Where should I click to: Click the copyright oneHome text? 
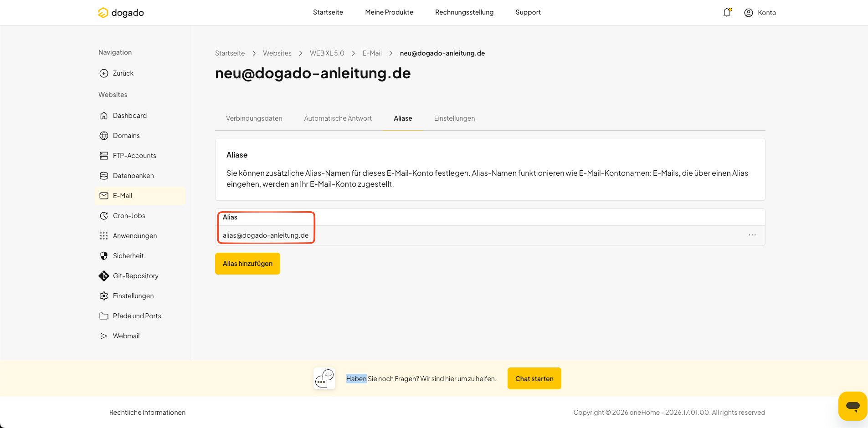(669, 413)
